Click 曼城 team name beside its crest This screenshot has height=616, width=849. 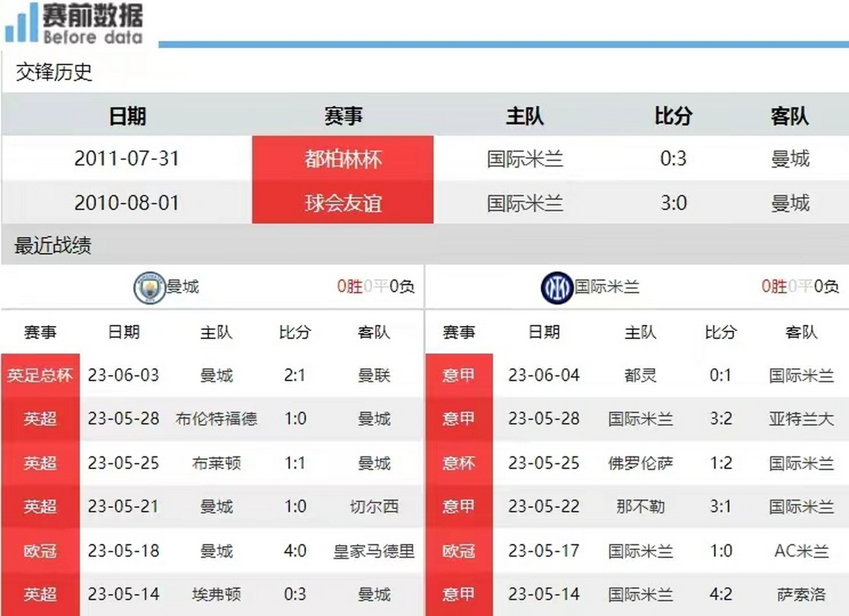(182, 287)
